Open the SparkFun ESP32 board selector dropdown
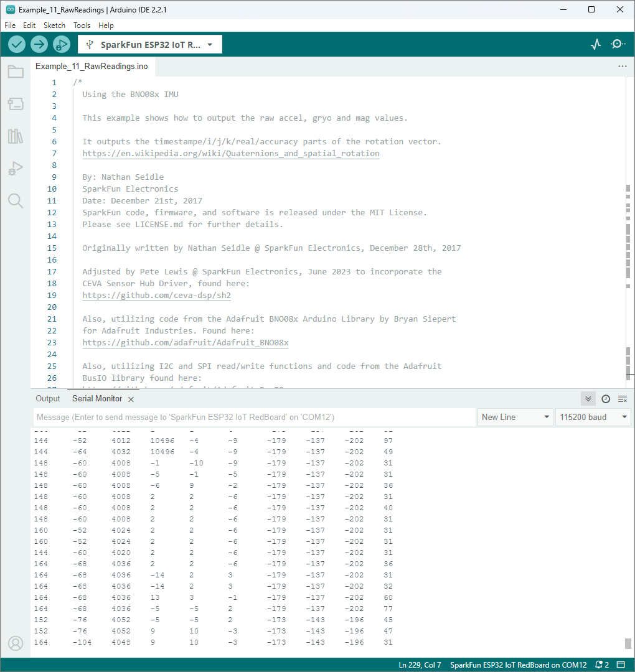The width and height of the screenshot is (635, 672). (x=150, y=45)
